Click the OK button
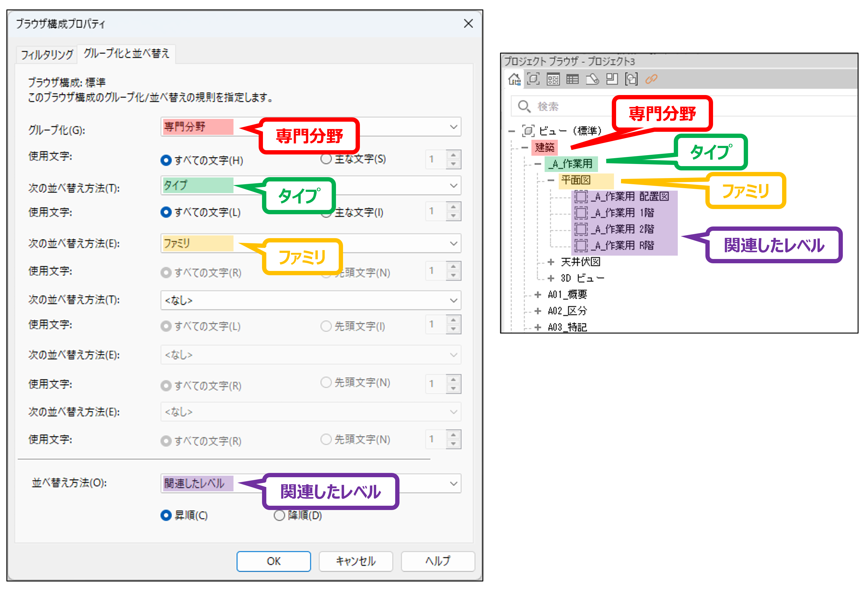Screen dimensions: 868x590 [274, 561]
